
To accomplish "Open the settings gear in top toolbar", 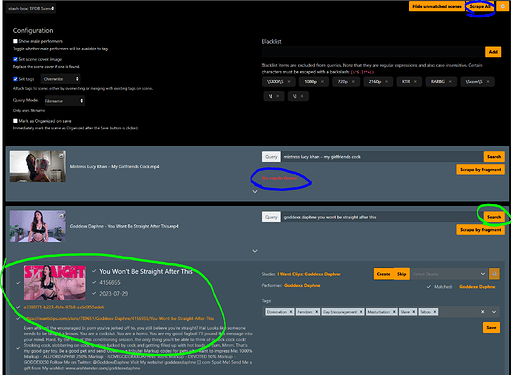I will [503, 6].
